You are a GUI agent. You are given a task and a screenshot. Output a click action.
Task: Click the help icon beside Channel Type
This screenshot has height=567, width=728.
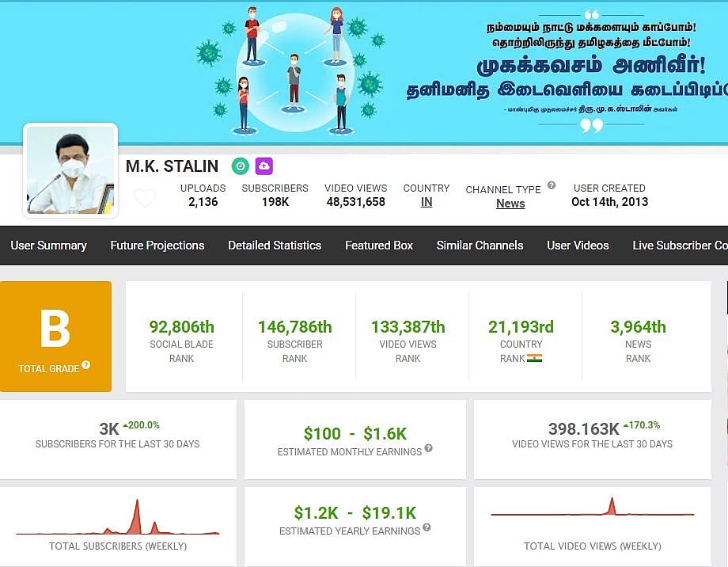[552, 185]
